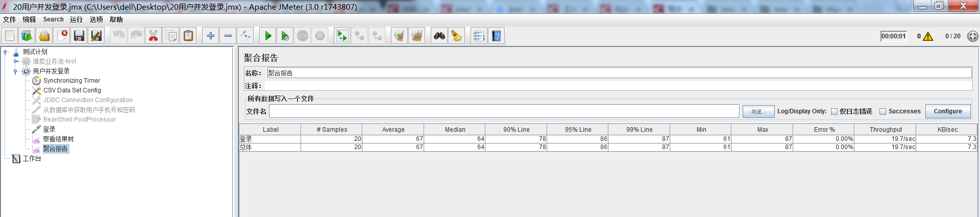The width and height of the screenshot is (980, 217).
Task: Clear all results with double broom icon
Action: (x=417, y=36)
